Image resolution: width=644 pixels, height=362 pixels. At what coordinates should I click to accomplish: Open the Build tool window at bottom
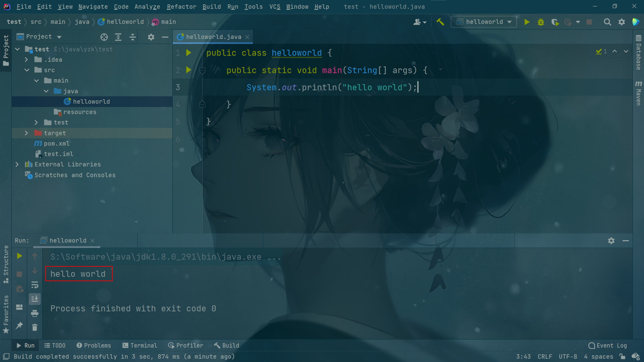(x=227, y=346)
